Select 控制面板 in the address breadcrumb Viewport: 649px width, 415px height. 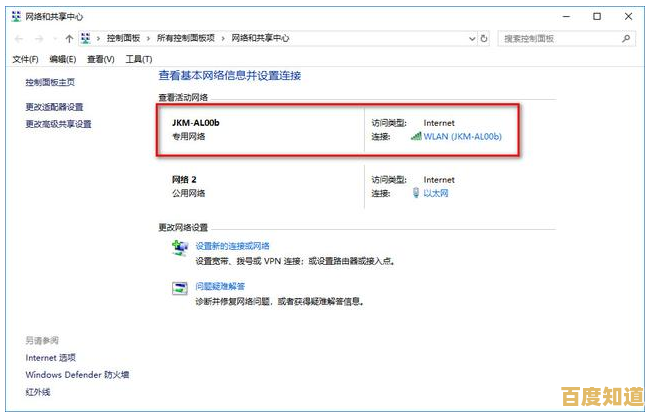click(x=123, y=38)
